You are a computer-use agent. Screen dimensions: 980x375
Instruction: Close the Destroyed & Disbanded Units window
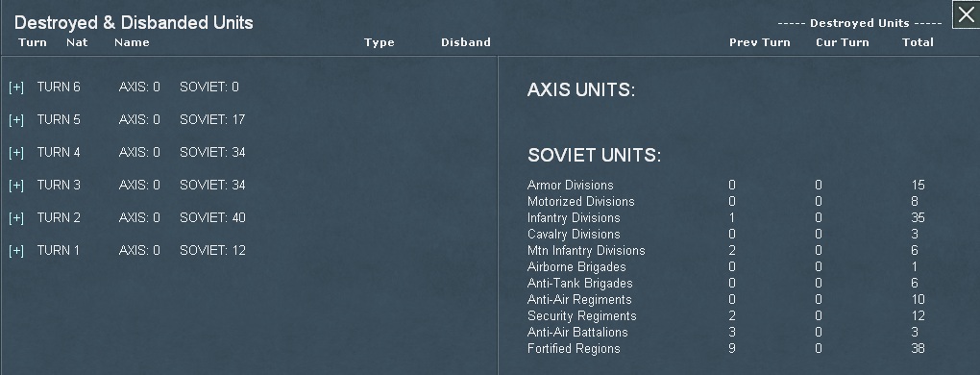click(966, 14)
